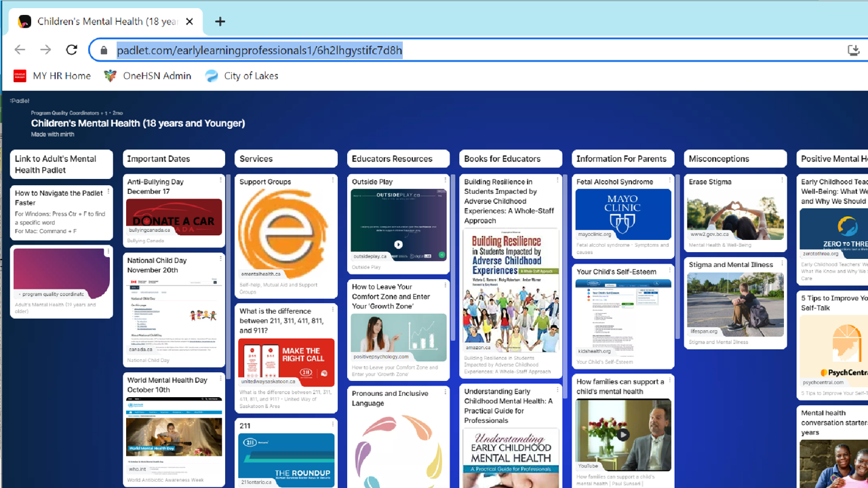Screen dimensions: 868x488
Task: Click the install app icon in address bar
Action: click(853, 50)
